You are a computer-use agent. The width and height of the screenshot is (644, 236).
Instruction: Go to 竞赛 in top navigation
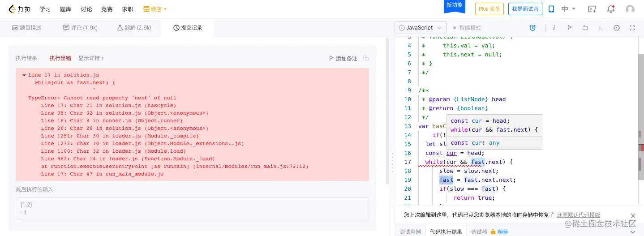coord(107,9)
